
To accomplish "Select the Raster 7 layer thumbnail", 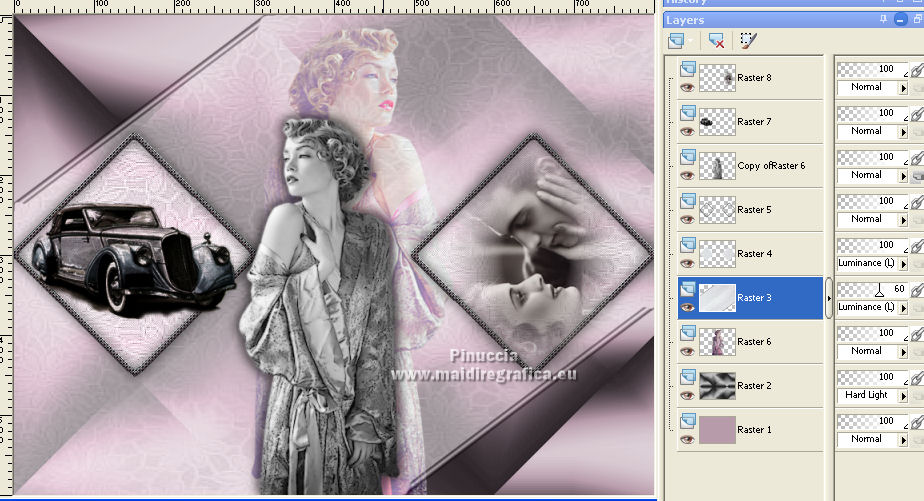I will [717, 122].
